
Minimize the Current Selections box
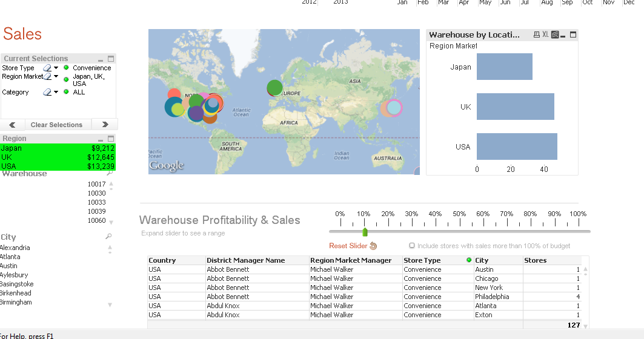coord(101,60)
